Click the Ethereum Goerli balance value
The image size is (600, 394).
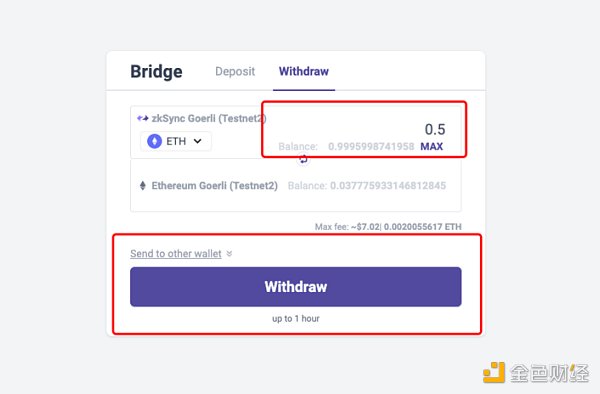tap(388, 186)
